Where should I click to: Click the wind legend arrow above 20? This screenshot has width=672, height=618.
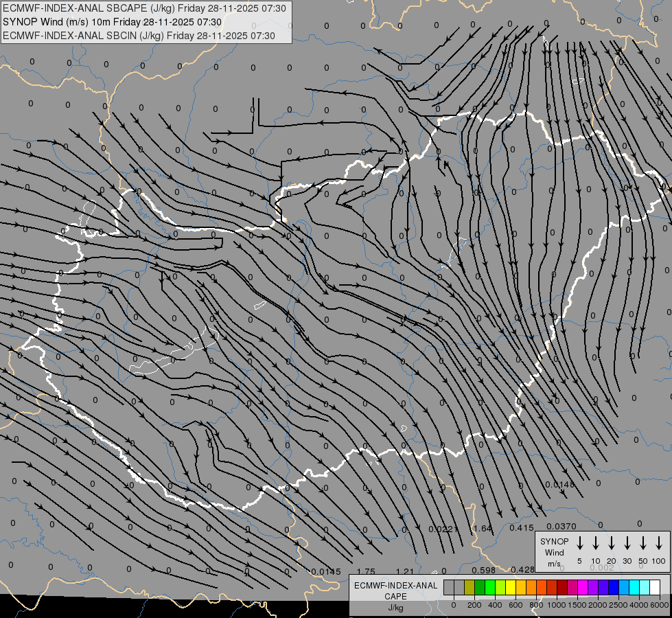pos(611,543)
